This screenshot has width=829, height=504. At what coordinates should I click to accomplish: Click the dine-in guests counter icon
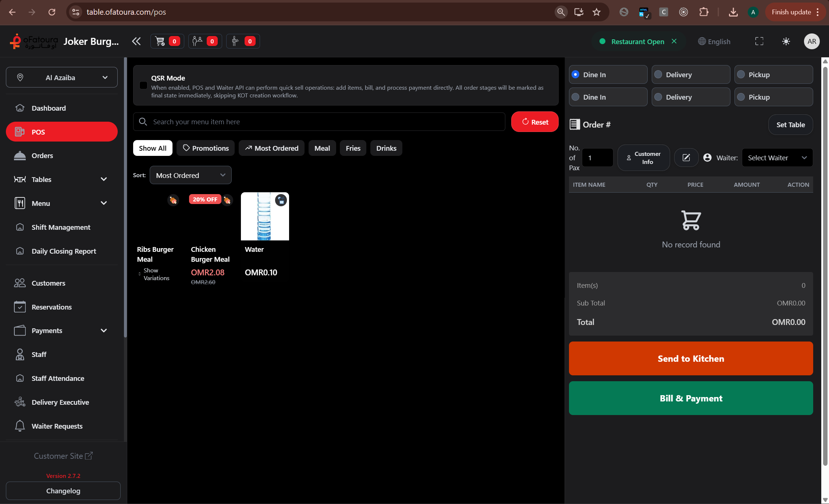[198, 41]
